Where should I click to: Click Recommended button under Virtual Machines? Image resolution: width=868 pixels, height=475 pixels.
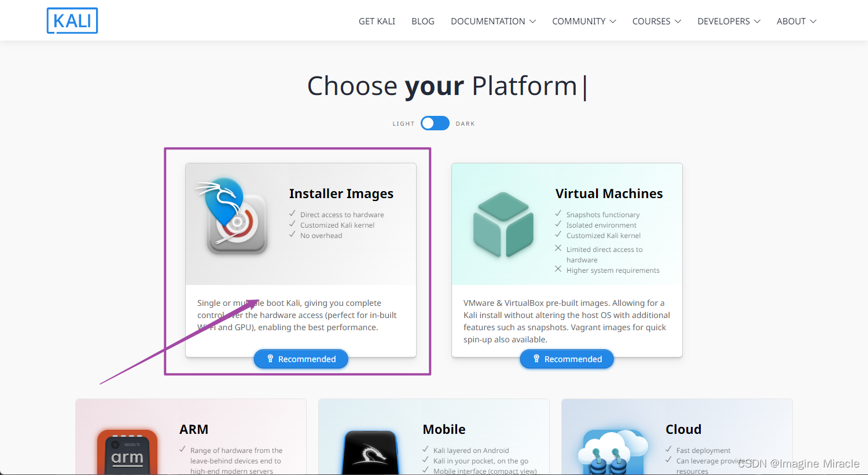click(x=567, y=359)
